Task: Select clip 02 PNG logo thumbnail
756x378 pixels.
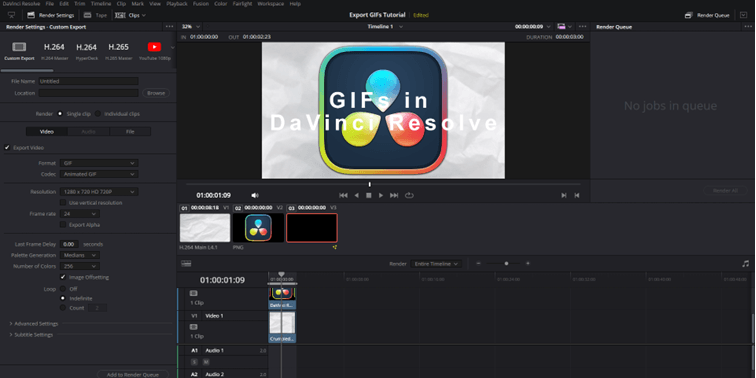Action: pyautogui.click(x=258, y=228)
